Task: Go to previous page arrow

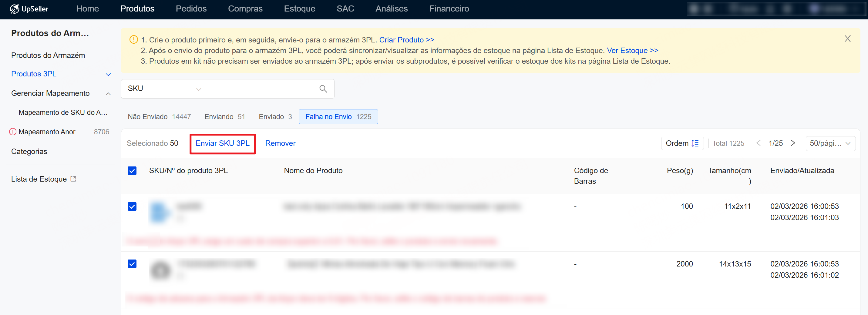Action: click(758, 143)
